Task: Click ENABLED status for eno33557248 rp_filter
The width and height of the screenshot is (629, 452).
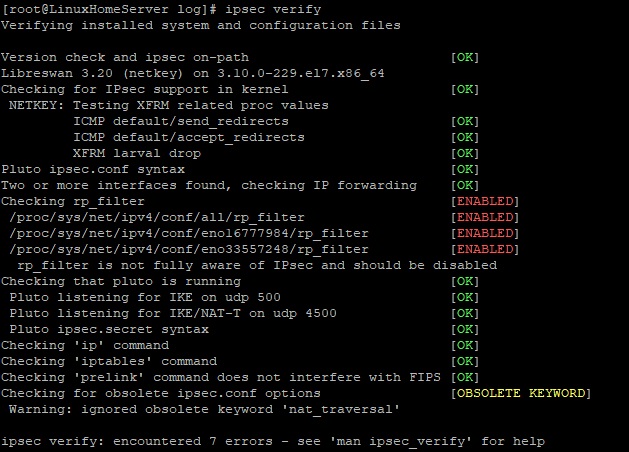Action: pyautogui.click(x=485, y=249)
